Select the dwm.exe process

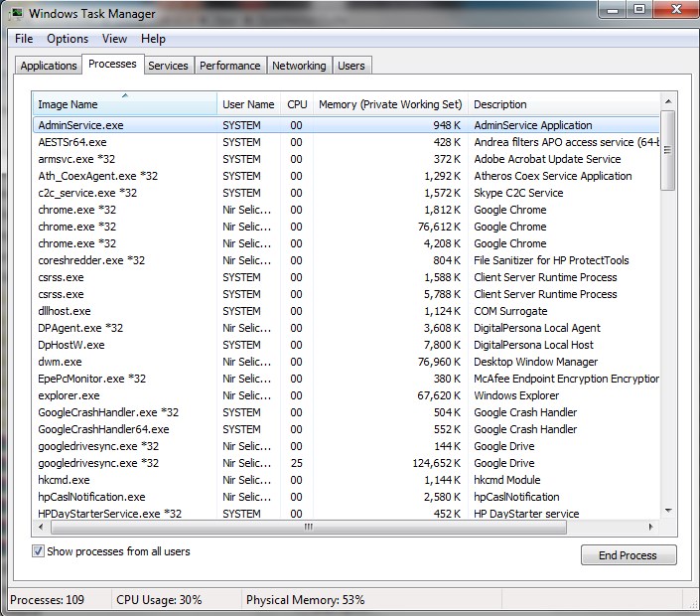pos(346,362)
